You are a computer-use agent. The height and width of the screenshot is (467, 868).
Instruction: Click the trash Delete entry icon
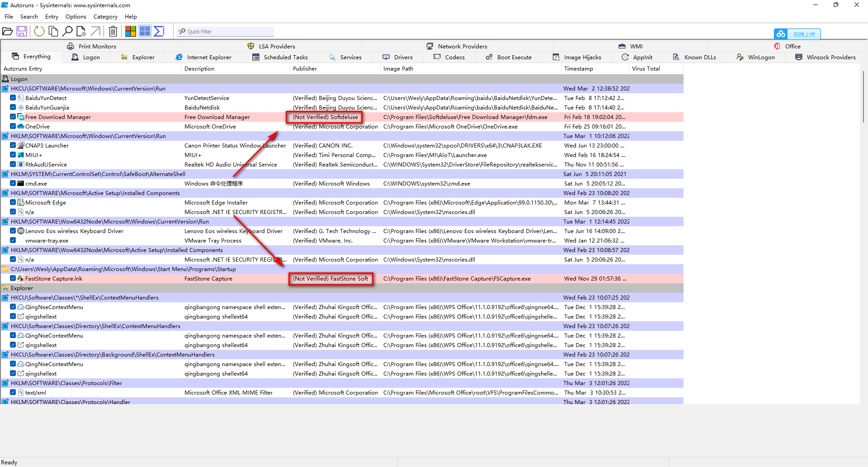click(113, 31)
